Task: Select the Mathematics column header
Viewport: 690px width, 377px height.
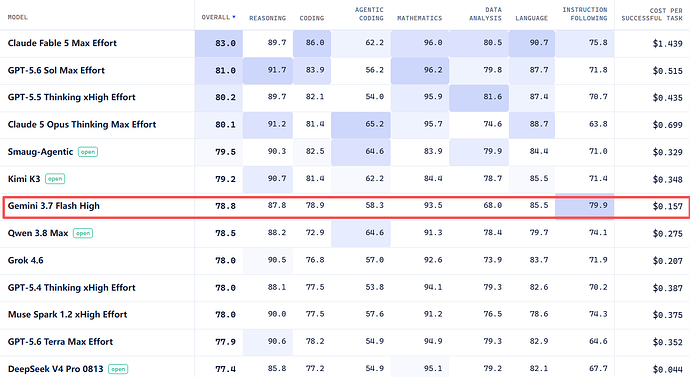Action: (419, 18)
